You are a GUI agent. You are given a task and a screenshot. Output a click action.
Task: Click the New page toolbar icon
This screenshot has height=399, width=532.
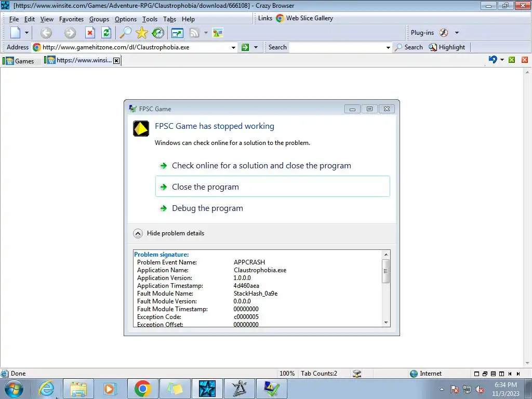point(15,33)
